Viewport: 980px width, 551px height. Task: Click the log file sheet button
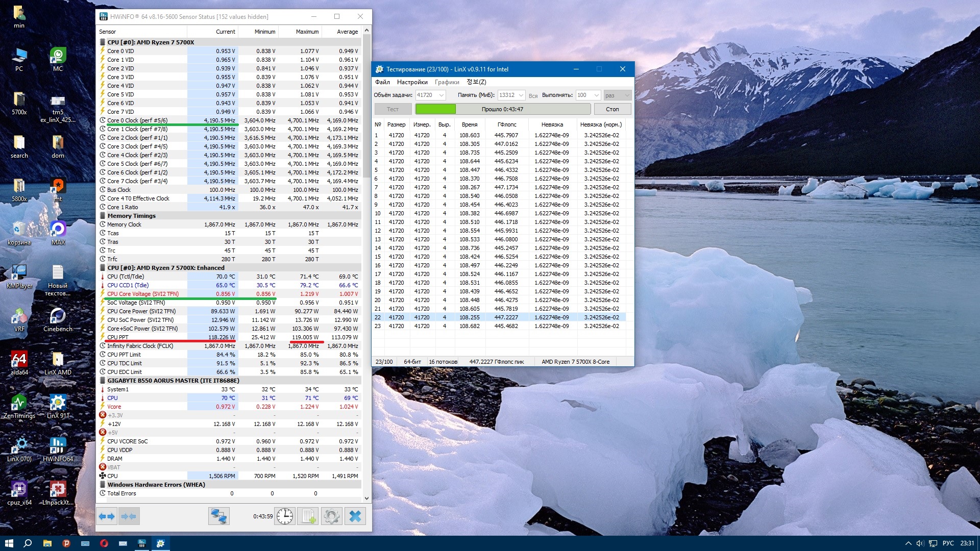tap(308, 517)
